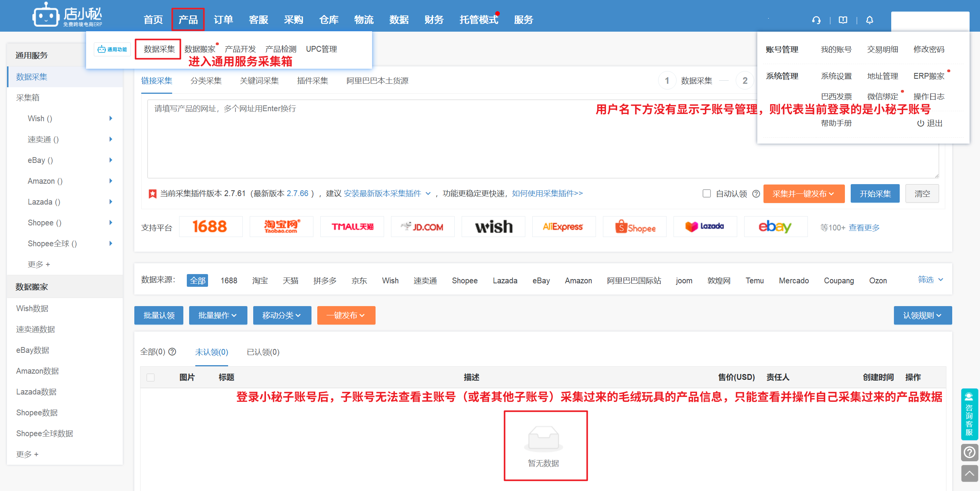This screenshot has width=980, height=491.
Task: Click the 开始采集 button
Action: pyautogui.click(x=875, y=194)
